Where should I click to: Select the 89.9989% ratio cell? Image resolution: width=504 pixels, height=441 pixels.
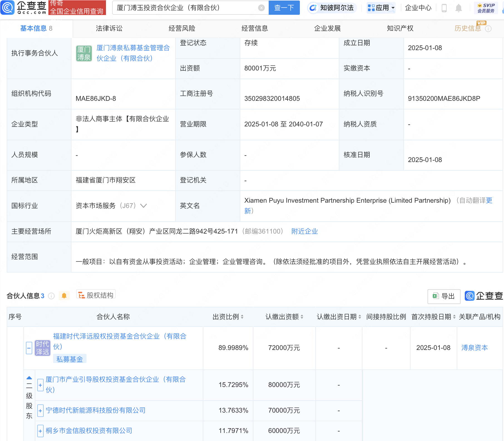pyautogui.click(x=233, y=348)
